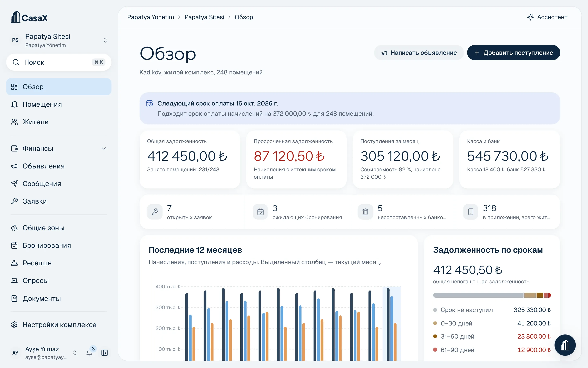Click highlighted current-month chart column
The height and width of the screenshot is (368, 588).
tap(391, 324)
